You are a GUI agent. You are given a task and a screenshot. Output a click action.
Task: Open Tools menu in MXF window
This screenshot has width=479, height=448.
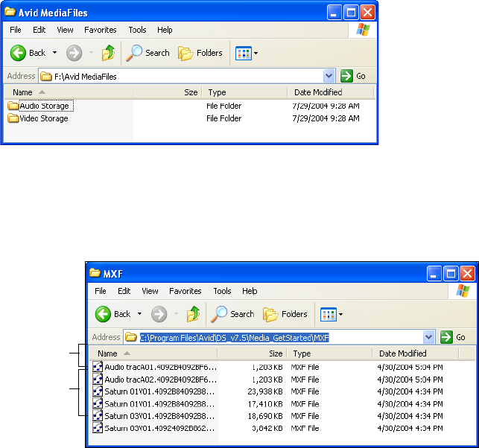click(222, 291)
